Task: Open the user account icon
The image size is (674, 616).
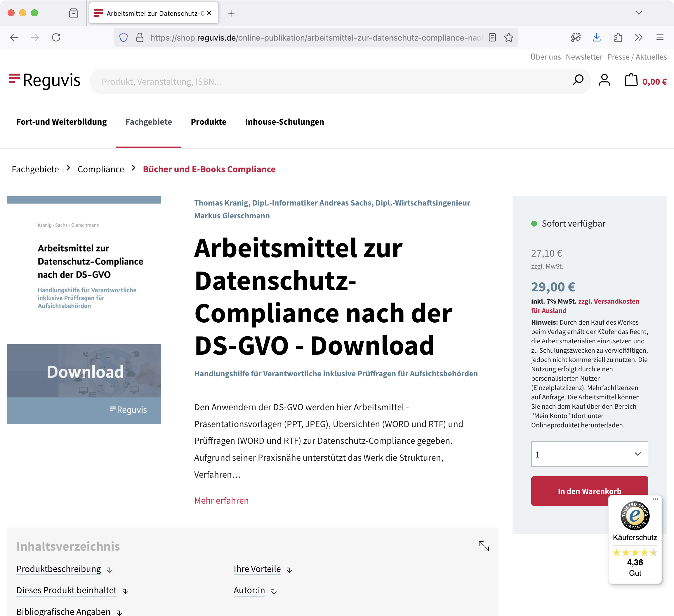Action: (604, 81)
